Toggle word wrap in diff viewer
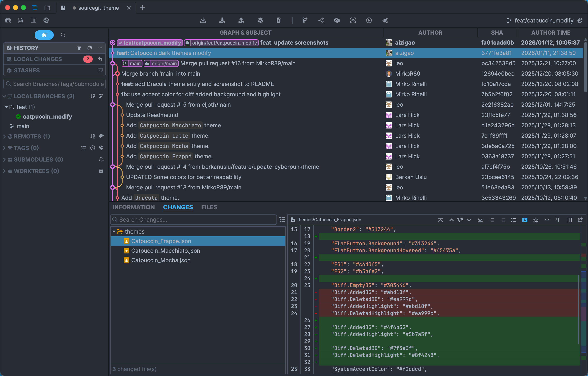The image size is (588, 376). click(536, 220)
